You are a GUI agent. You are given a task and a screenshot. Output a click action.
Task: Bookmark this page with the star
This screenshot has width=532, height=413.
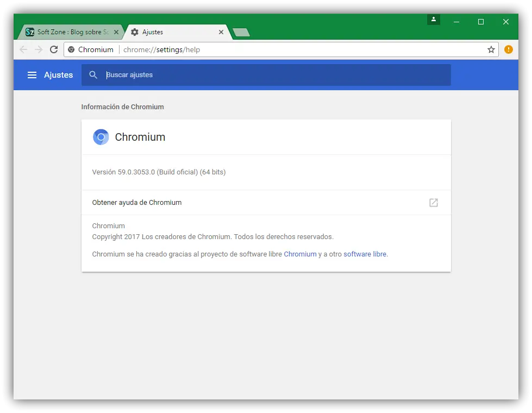pyautogui.click(x=491, y=49)
